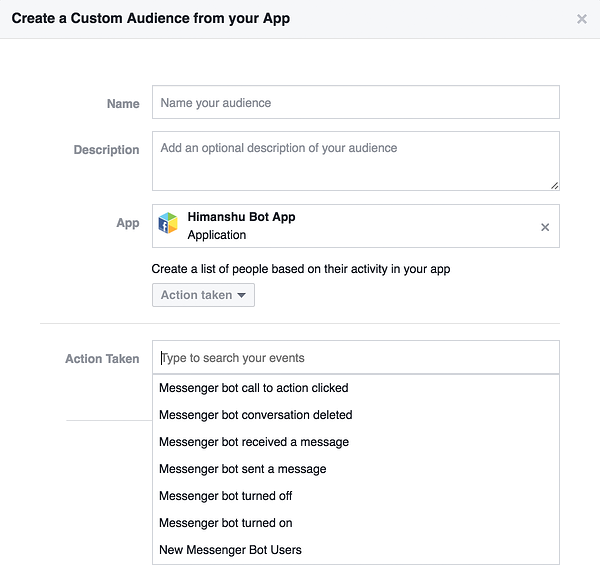The height and width of the screenshot is (565, 600).
Task: Click the audience Description text area
Action: click(x=355, y=160)
